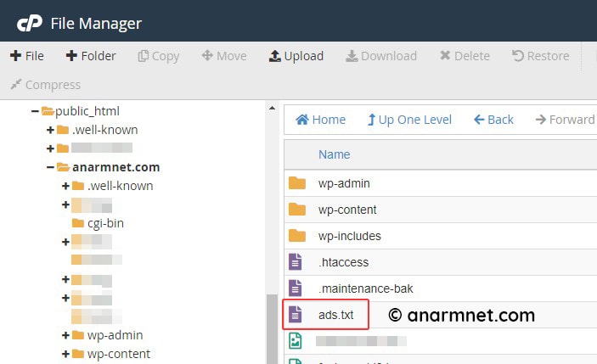
Task: Click the folder tree scrollbar up arrow
Action: [x=273, y=108]
